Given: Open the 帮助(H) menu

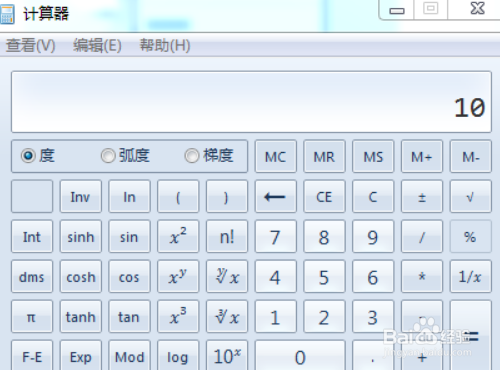Looking at the screenshot, I should [x=165, y=45].
